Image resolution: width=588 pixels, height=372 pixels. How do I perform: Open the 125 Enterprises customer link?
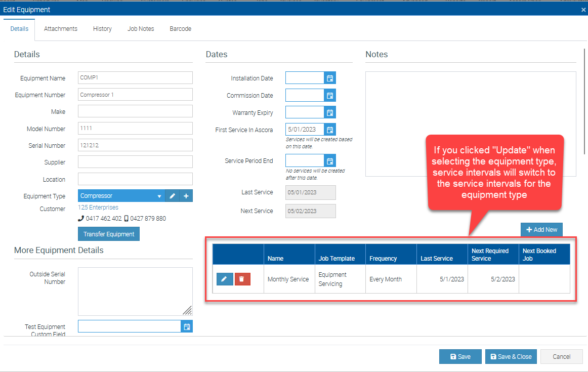click(x=98, y=208)
